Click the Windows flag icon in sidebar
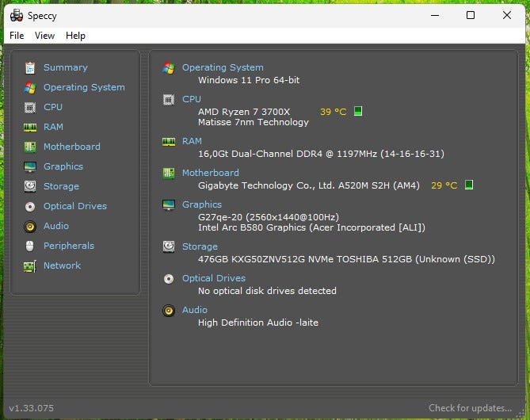This screenshot has height=420, width=530. pyautogui.click(x=30, y=88)
